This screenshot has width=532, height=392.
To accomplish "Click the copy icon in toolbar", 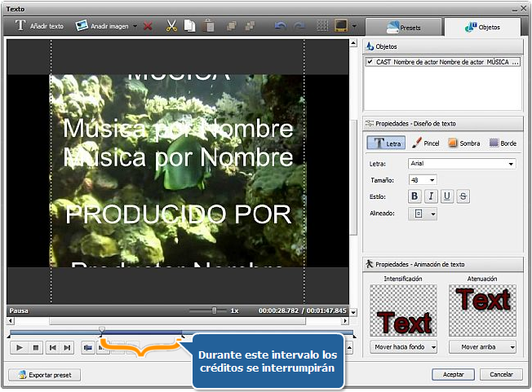I will tap(189, 26).
